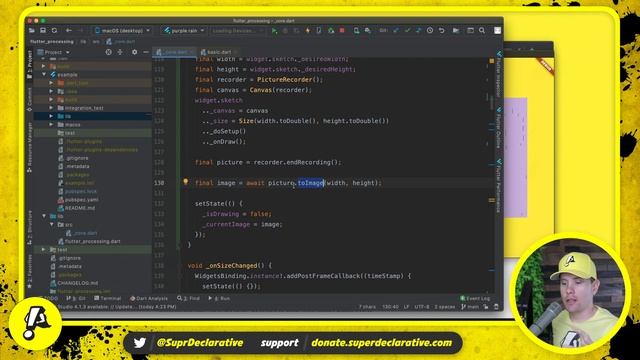Screen dimensions: 640x360
Task: Click the user avatar icon in the toolbar
Action: pyautogui.click(x=497, y=31)
